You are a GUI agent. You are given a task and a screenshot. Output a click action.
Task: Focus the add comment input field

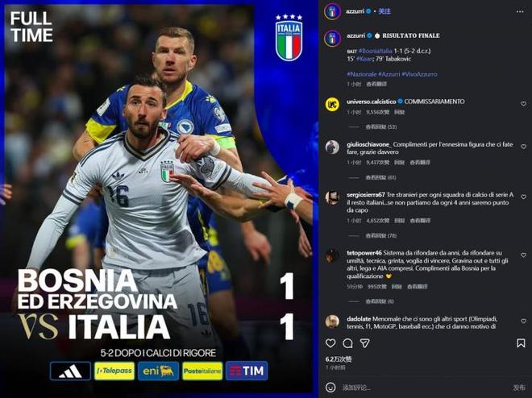click(x=424, y=388)
